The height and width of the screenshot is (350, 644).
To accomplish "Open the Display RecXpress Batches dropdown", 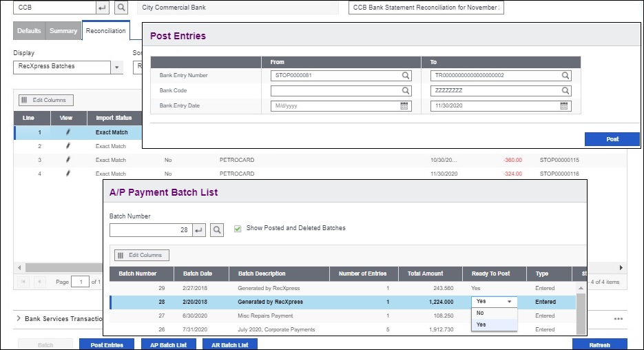I will pos(116,67).
